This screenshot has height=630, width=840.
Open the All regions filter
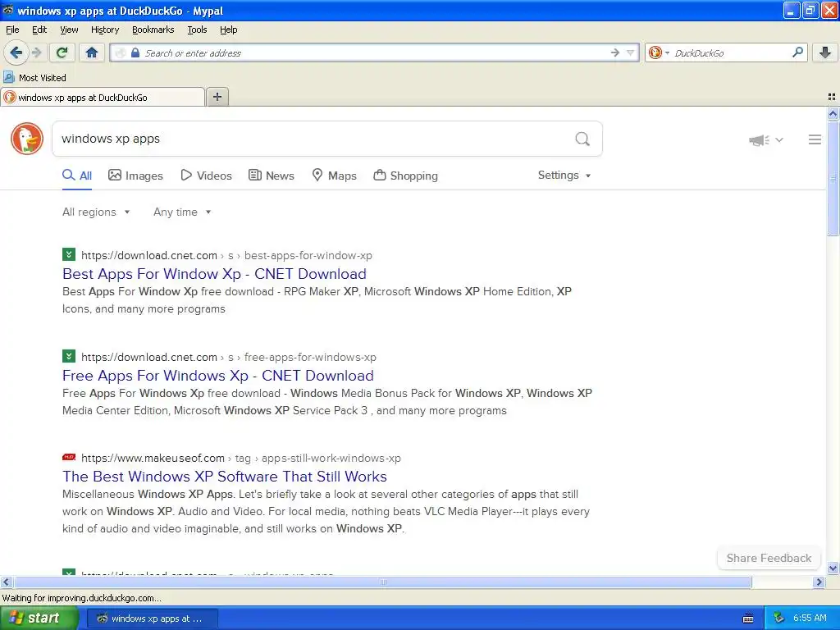[96, 212]
